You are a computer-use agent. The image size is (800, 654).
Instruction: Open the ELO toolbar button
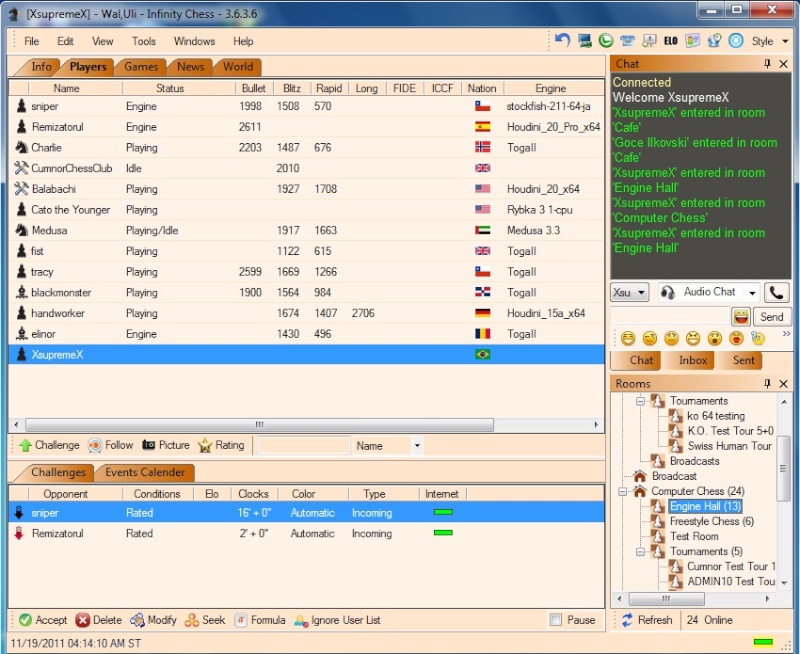click(x=670, y=41)
